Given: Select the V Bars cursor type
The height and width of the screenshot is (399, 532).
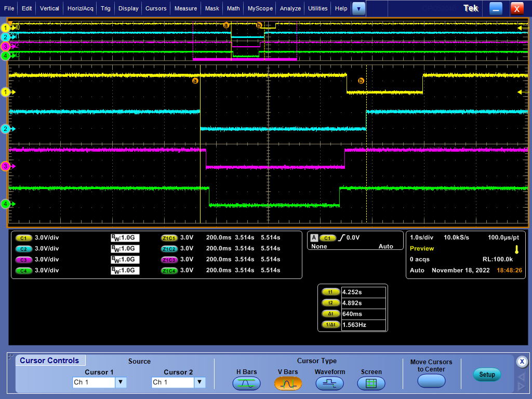Looking at the screenshot, I should (288, 384).
